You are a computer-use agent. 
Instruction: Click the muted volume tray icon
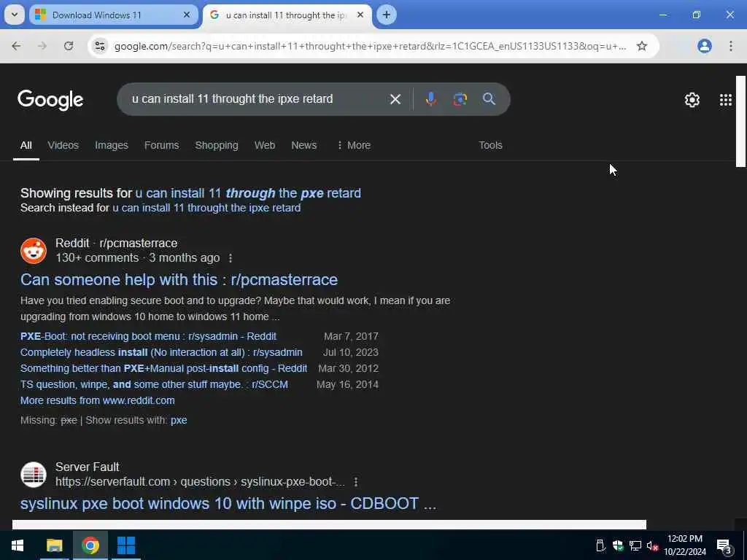(652, 545)
